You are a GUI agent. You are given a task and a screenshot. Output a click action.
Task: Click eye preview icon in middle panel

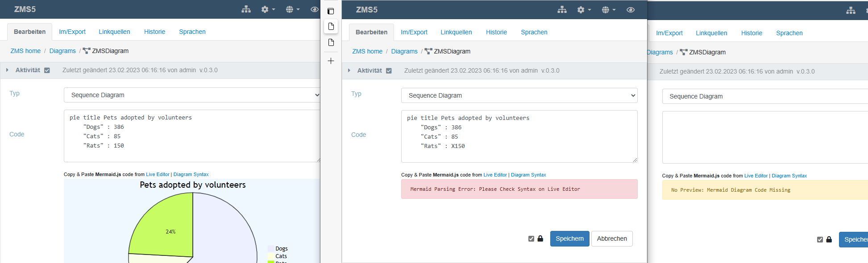pos(631,10)
